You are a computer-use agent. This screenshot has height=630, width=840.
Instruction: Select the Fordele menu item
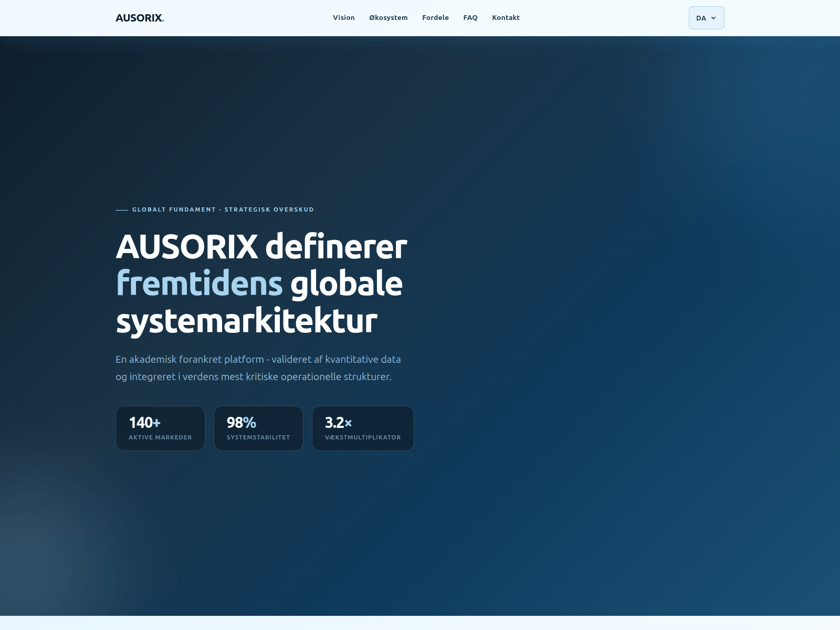(435, 17)
